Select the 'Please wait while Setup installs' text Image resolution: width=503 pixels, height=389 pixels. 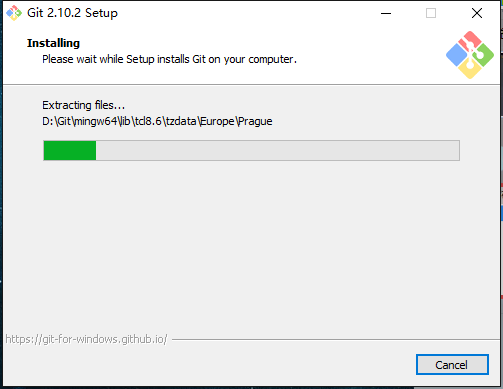tap(169, 59)
